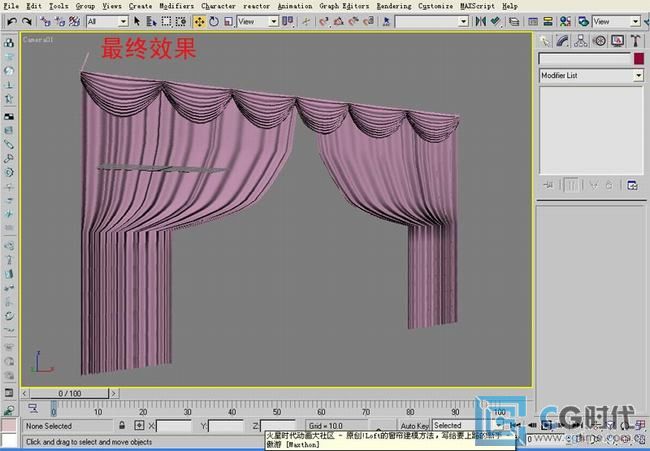Switch to the Modify command panel tab
This screenshot has width=650, height=451.
[x=563, y=41]
